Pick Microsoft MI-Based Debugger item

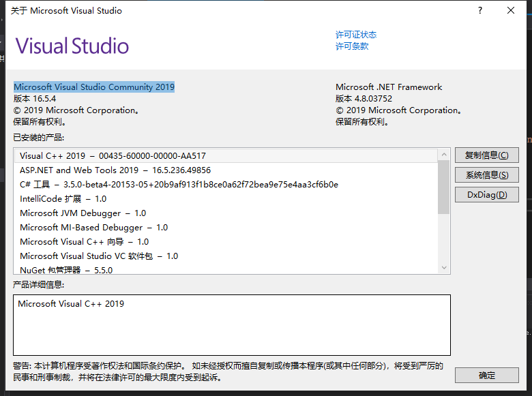(93, 228)
